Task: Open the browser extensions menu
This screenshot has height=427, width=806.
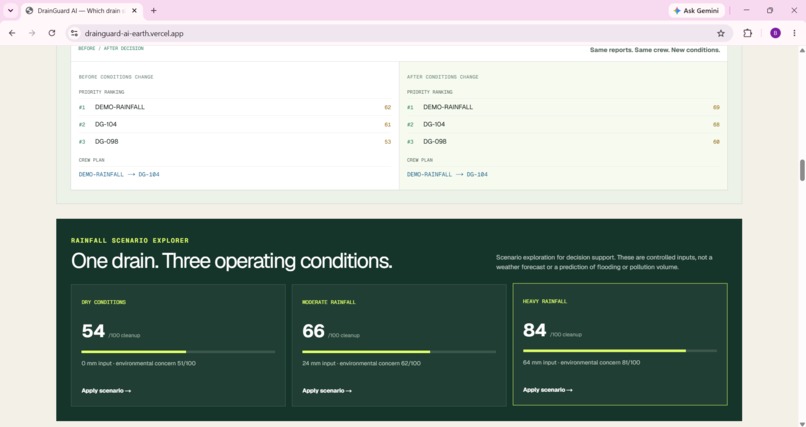Action: 747,33
